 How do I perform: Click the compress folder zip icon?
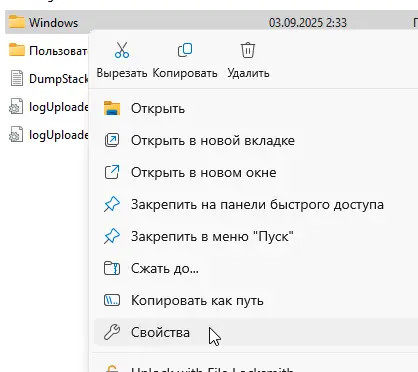[x=112, y=268]
